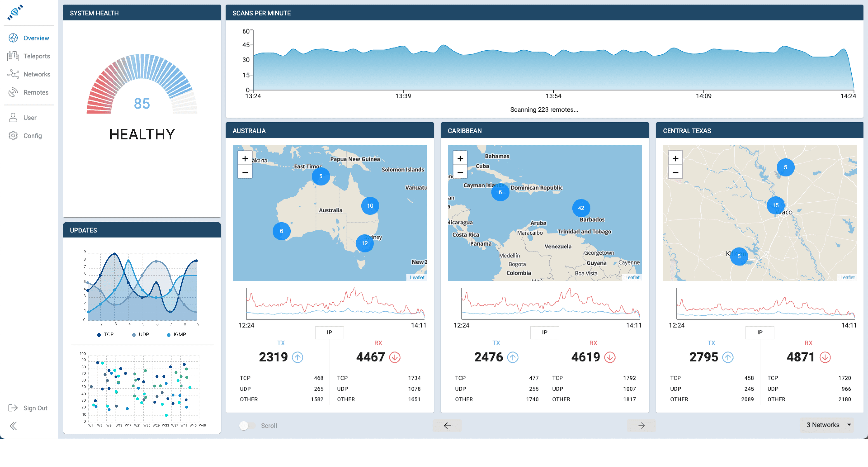This screenshot has height=467, width=868.
Task: Click the 42 cluster marker near Barbados
Action: point(581,208)
